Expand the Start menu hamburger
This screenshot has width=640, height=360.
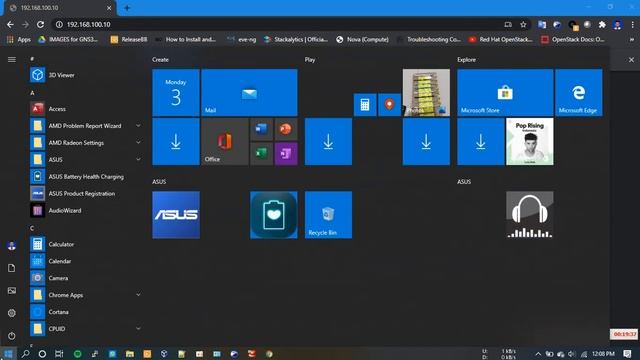[x=12, y=60]
